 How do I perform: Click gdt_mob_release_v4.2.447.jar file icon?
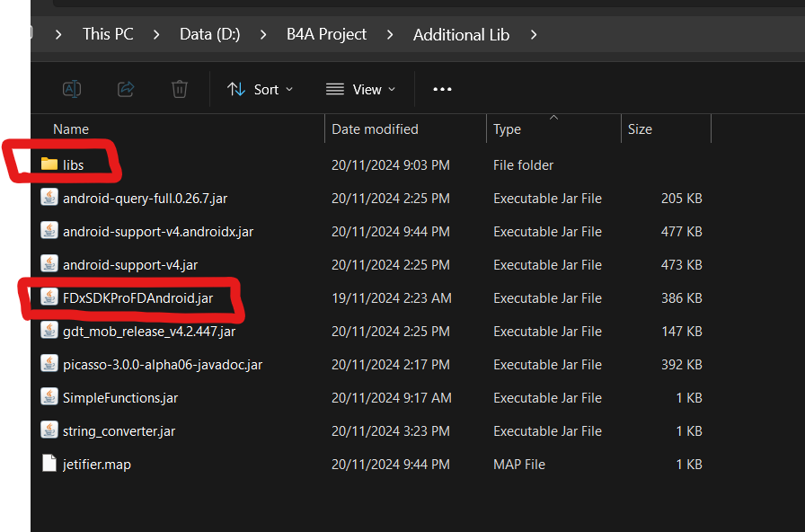49,330
